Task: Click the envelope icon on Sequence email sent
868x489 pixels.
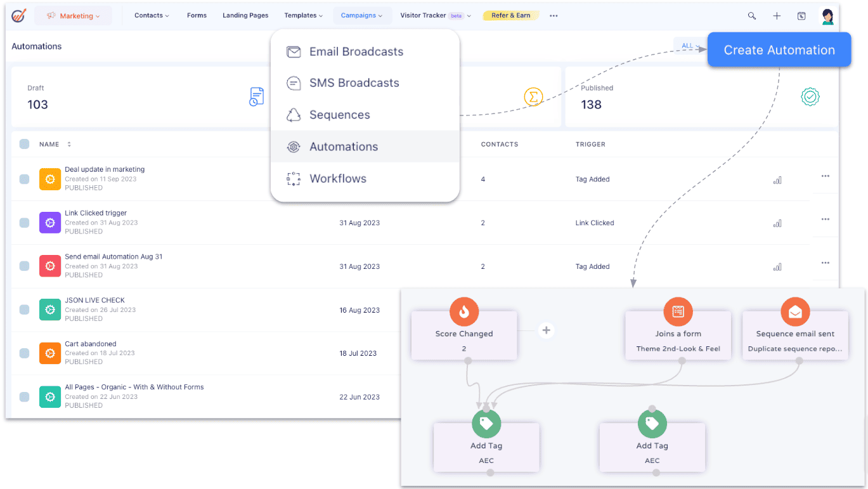Action: (x=795, y=311)
